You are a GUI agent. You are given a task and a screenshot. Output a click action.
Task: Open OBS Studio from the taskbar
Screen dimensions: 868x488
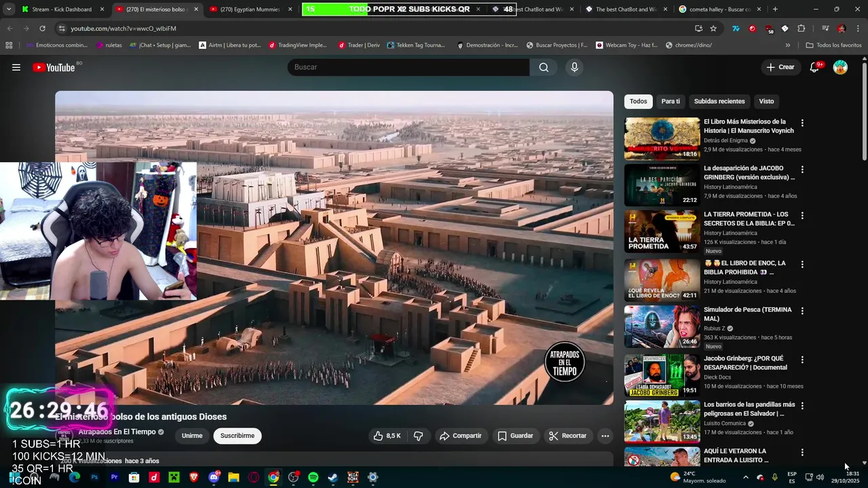pos(293,477)
